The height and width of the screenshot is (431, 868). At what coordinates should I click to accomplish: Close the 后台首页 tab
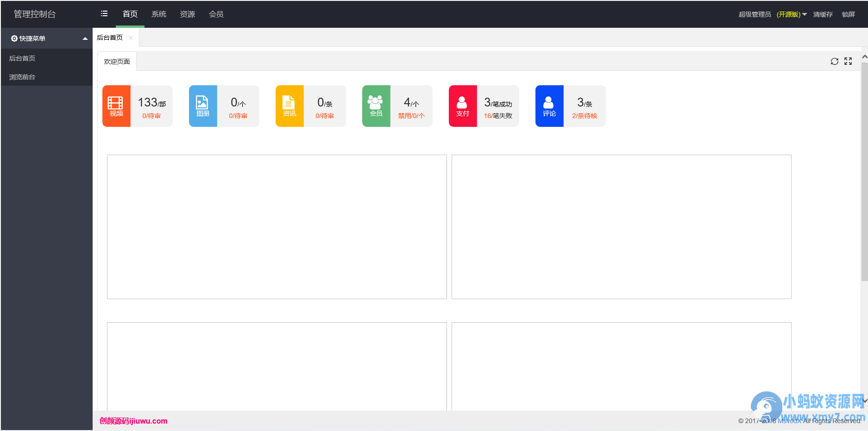131,38
